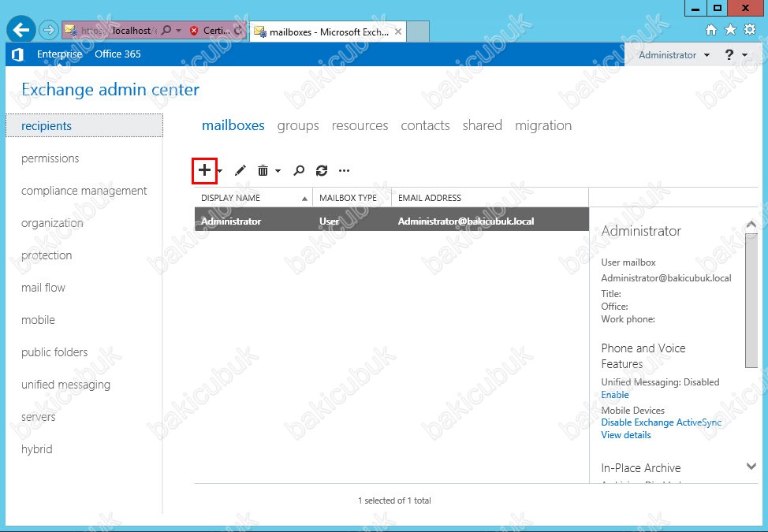Click the In-Place Archive heading

[x=640, y=468]
